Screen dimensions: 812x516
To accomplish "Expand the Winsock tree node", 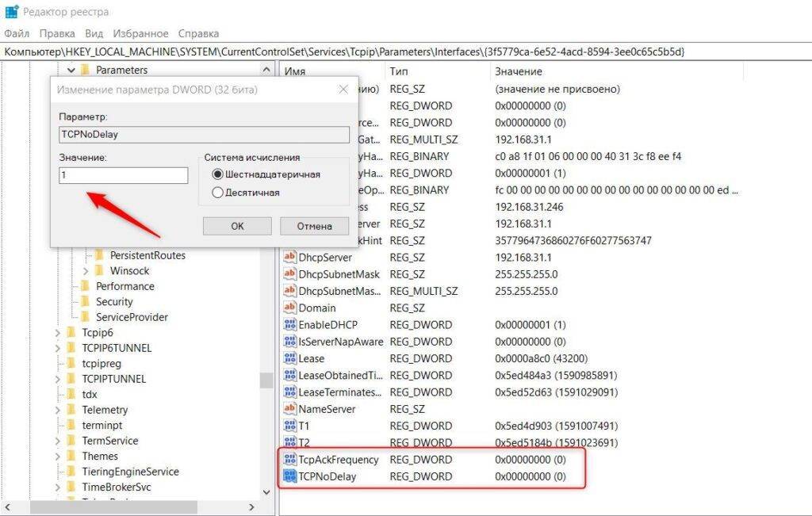I will (x=86, y=270).
